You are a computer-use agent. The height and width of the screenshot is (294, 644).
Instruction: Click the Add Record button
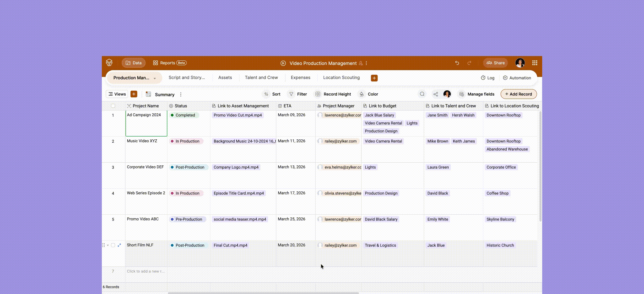[518, 94]
